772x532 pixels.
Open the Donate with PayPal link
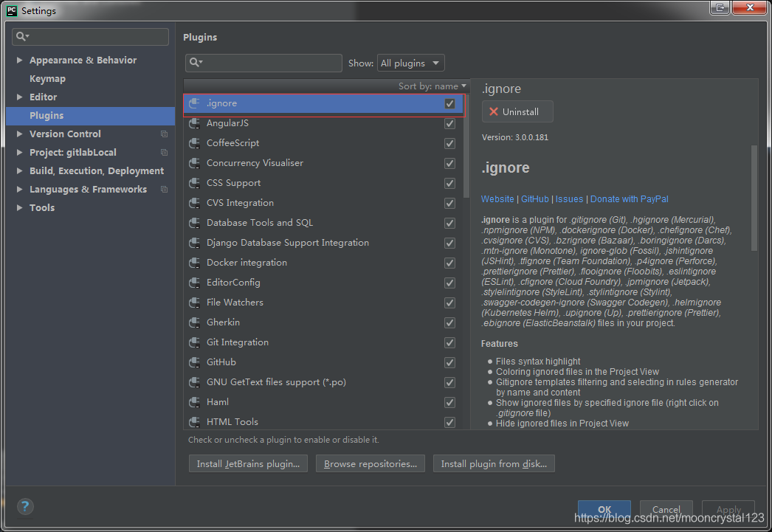coord(630,198)
